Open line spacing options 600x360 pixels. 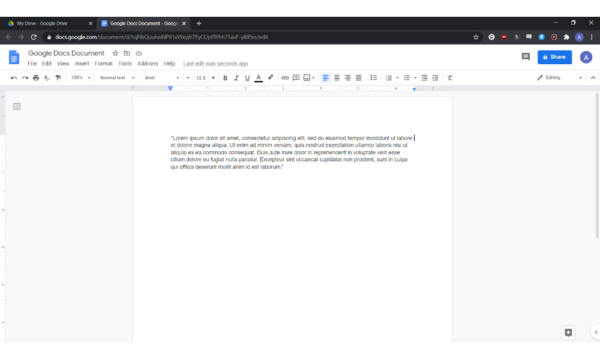pos(373,78)
